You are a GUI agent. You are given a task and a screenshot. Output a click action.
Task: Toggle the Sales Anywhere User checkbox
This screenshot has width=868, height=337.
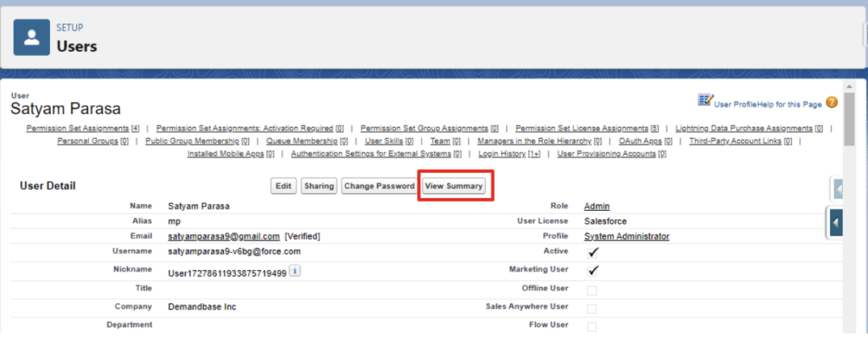click(x=592, y=309)
